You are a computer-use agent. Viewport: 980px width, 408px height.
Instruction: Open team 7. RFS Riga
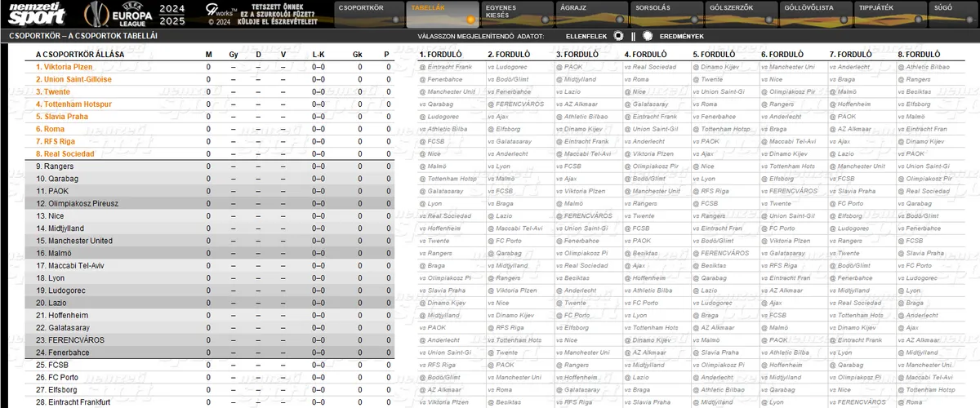[56, 141]
